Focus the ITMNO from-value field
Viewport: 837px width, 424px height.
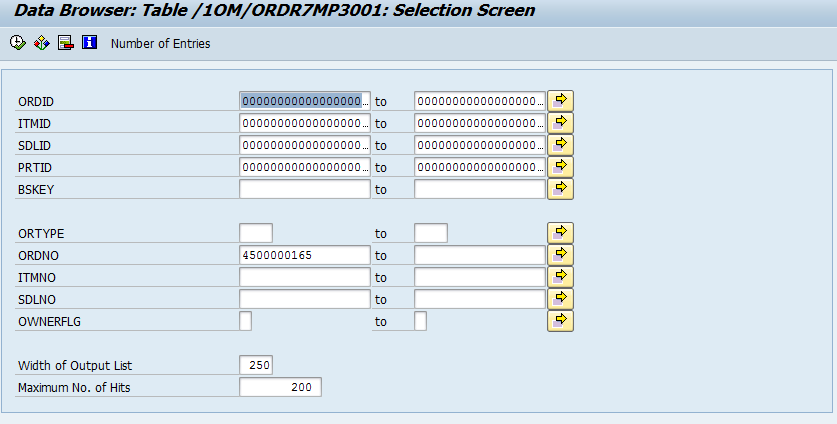pyautogui.click(x=305, y=277)
